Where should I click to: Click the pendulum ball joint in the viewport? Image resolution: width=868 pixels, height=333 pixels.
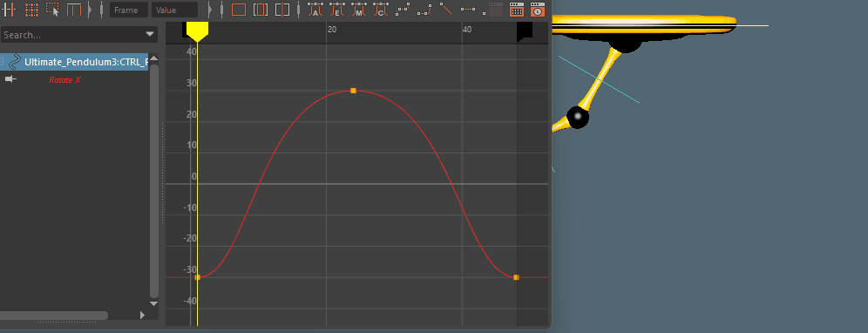pyautogui.click(x=578, y=117)
